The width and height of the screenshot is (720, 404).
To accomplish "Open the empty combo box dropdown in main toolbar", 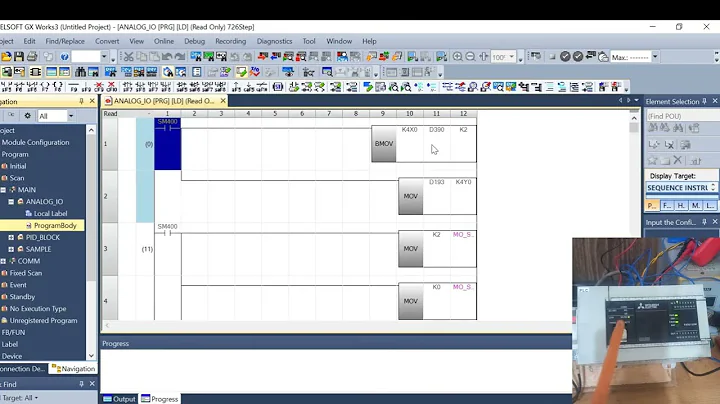I will pyautogui.click(x=104, y=57).
